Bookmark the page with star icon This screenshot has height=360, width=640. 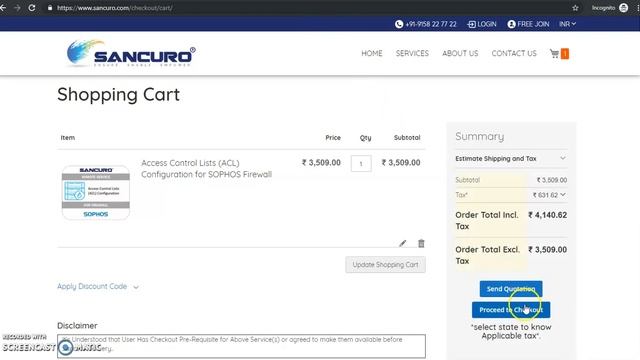(x=575, y=8)
